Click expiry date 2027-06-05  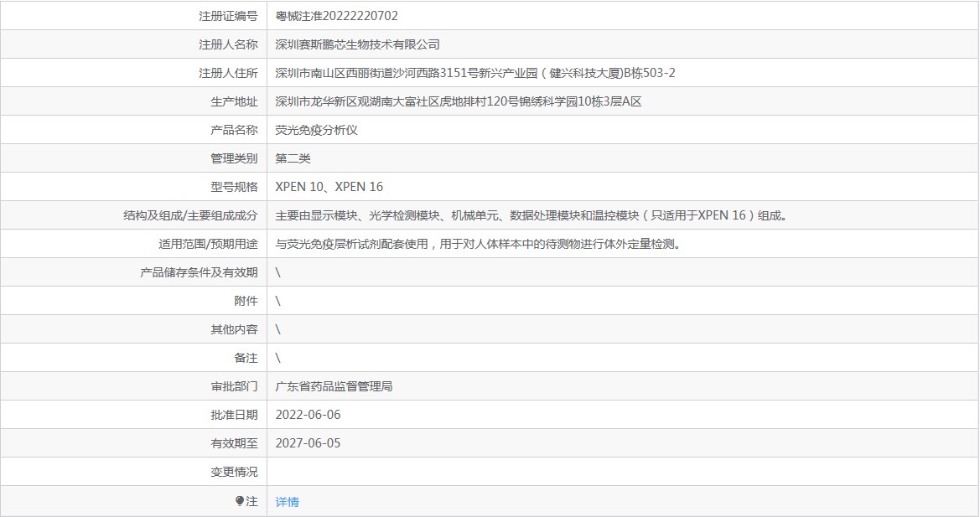308,443
